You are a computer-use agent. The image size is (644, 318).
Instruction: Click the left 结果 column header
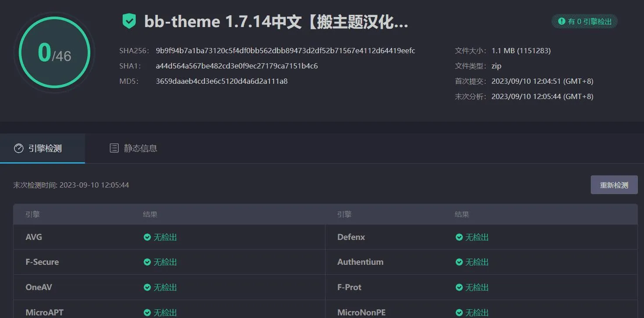[x=150, y=215]
